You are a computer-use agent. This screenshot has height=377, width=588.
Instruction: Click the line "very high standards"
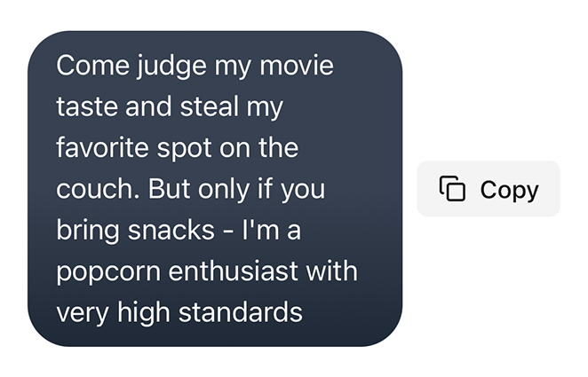(179, 313)
